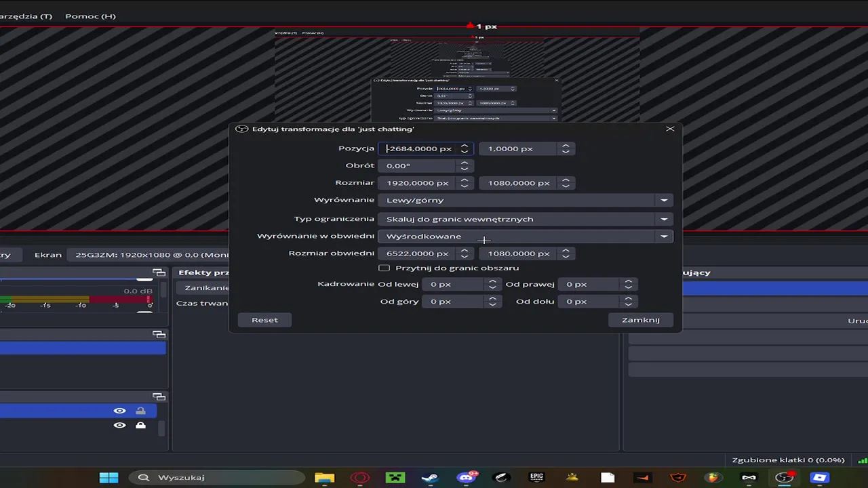Lock the selected source row
Image resolution: width=868 pixels, height=488 pixels.
(x=140, y=411)
